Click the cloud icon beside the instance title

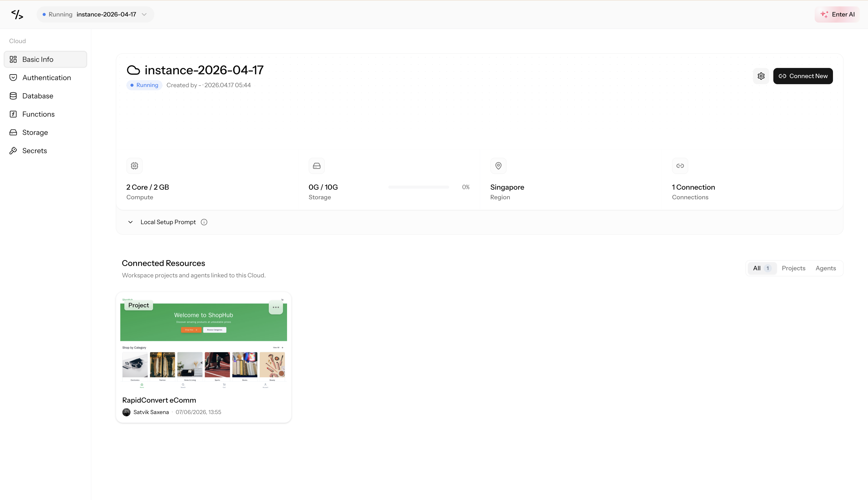point(133,70)
